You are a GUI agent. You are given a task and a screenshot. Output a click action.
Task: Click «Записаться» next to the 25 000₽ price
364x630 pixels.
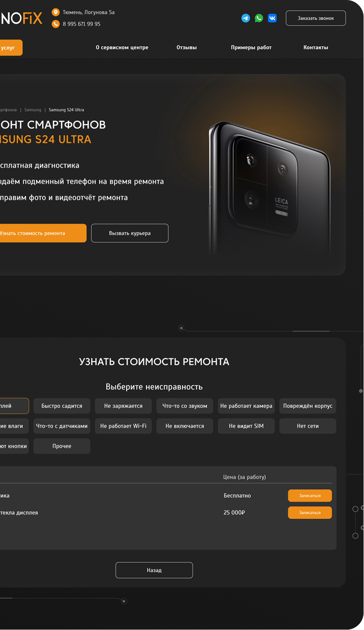pyautogui.click(x=310, y=513)
